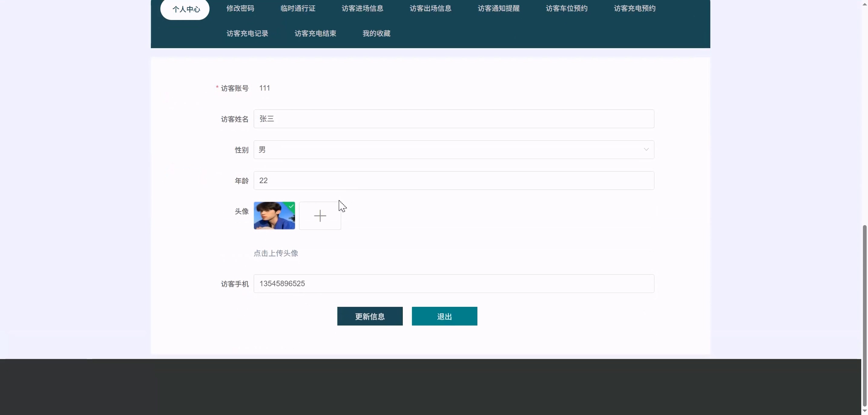The width and height of the screenshot is (868, 415).
Task: Open 访客充电结束 page
Action: pos(315,33)
